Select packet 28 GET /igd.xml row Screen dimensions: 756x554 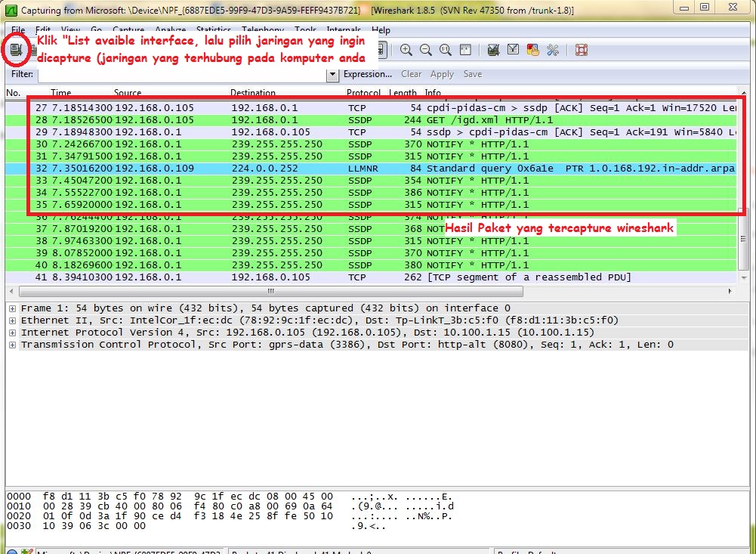click(371, 120)
